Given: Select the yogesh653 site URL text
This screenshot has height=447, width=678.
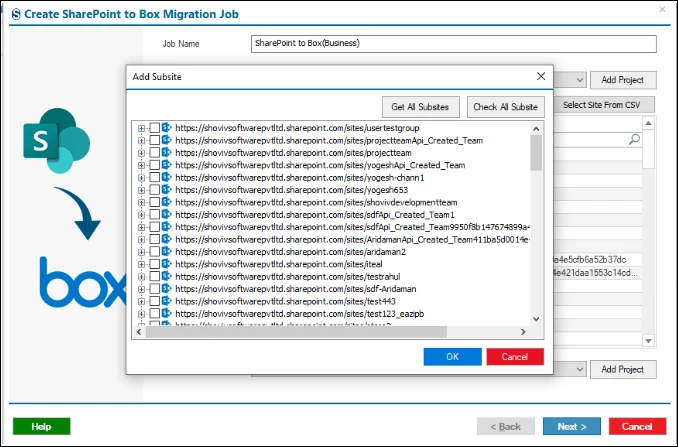Looking at the screenshot, I should (291, 190).
